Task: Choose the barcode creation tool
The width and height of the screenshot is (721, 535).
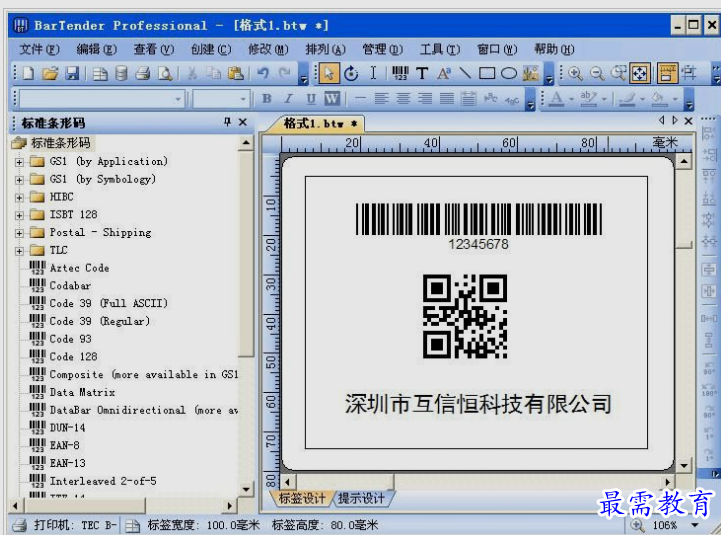Action: coord(400,73)
